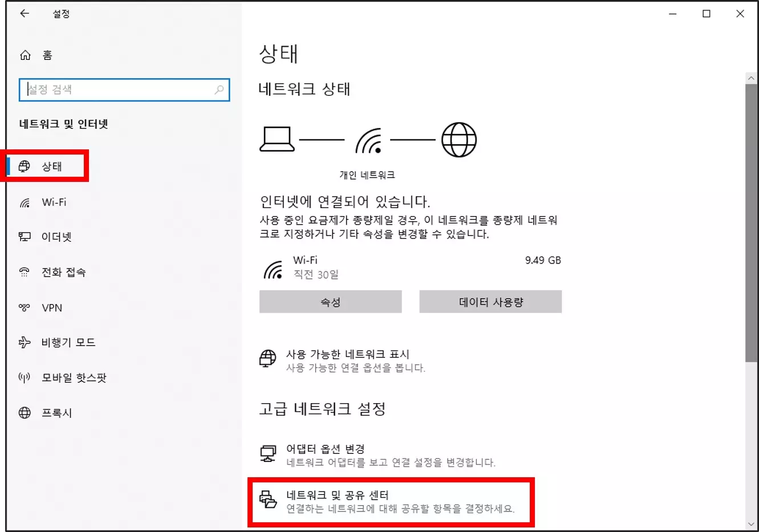The height and width of the screenshot is (532, 759).
Task: Click the Home (홈) house icon
Action: (25, 55)
